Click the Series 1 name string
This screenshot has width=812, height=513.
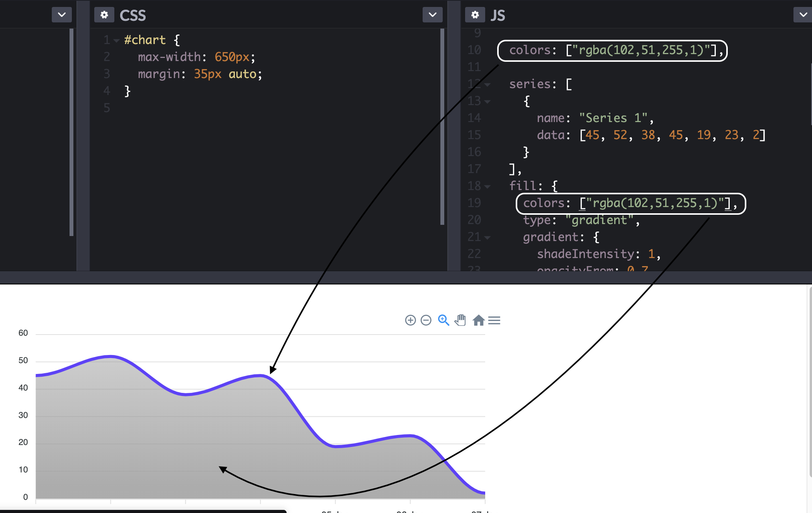pos(613,118)
